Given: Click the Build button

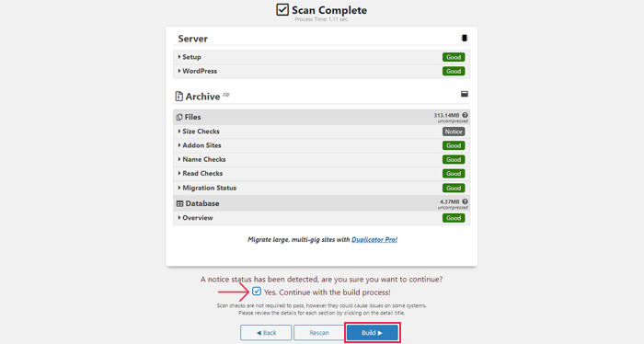Looking at the screenshot, I should coord(372,333).
